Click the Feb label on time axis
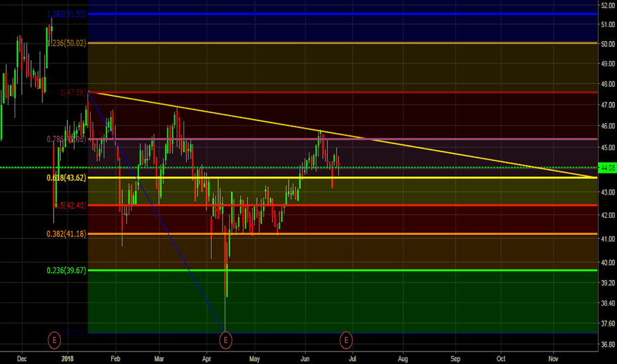Image resolution: width=617 pixels, height=364 pixels. click(x=115, y=359)
